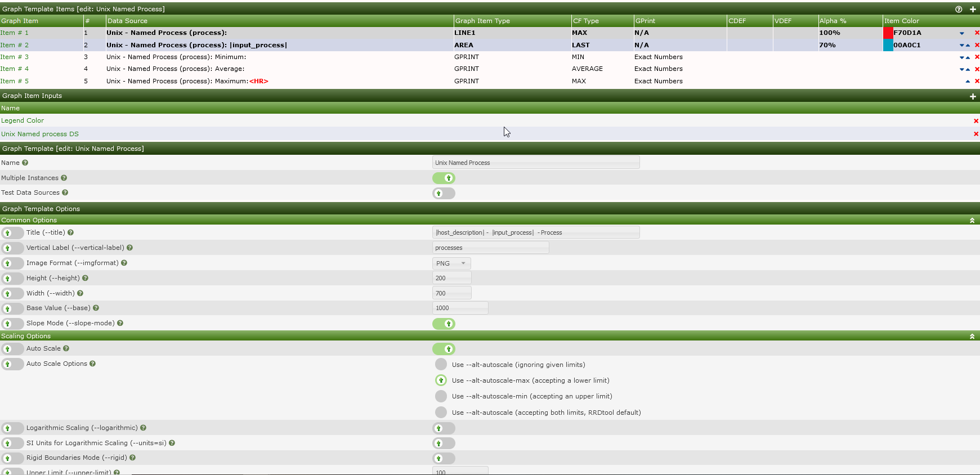
Task: Show help tooltip for Name field
Action: click(x=25, y=163)
